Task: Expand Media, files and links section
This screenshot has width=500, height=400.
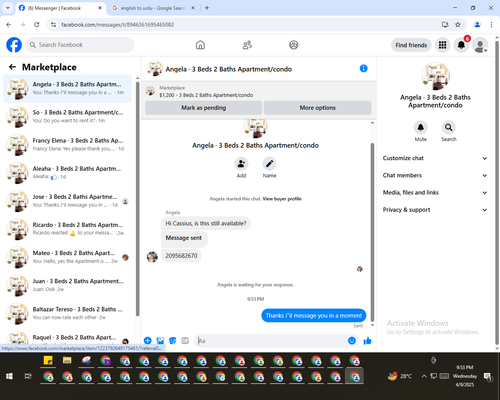Action: click(435, 192)
